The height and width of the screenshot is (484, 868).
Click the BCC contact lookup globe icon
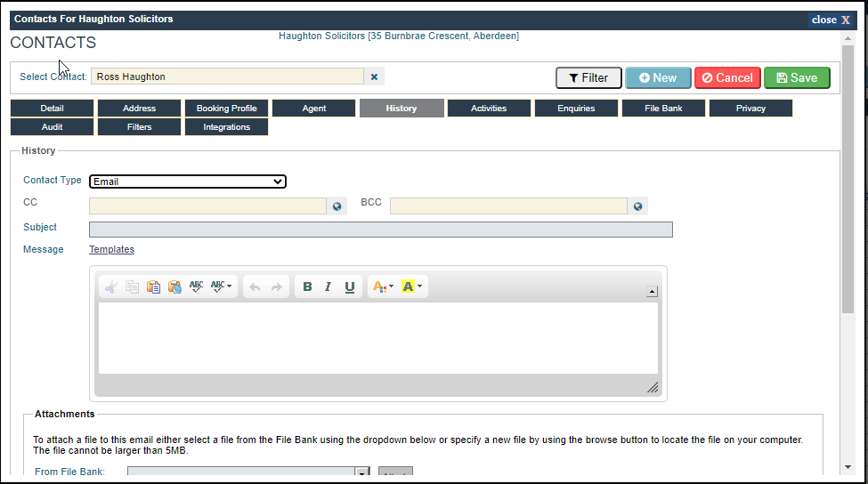click(637, 206)
